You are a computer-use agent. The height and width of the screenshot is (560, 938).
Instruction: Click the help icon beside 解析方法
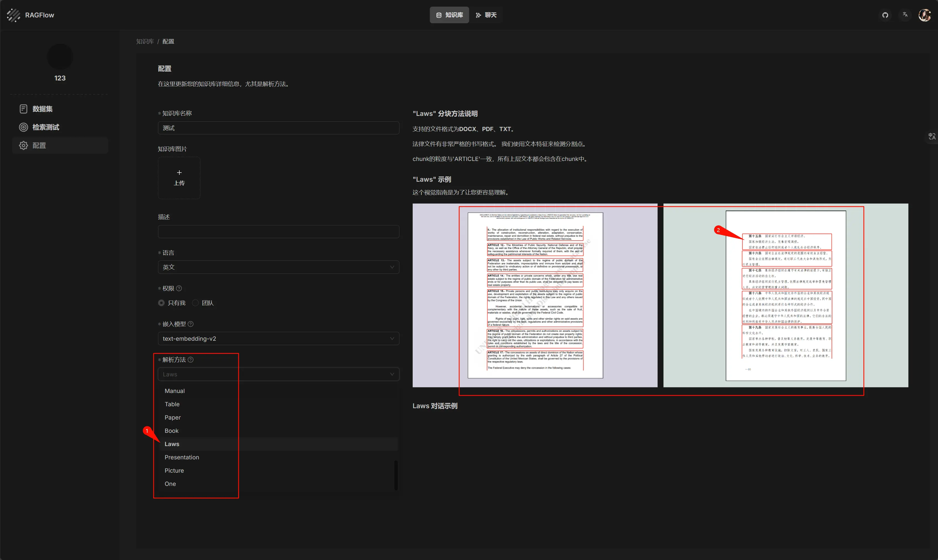pos(190,360)
